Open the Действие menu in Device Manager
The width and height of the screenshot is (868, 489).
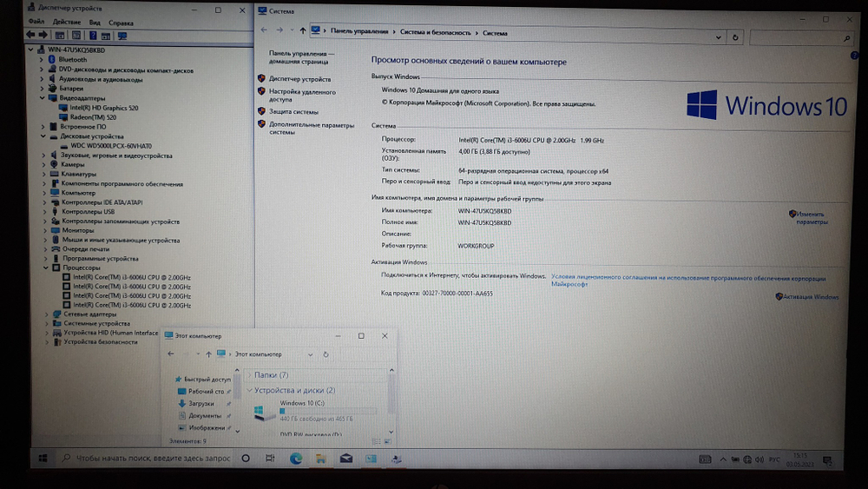coord(67,23)
